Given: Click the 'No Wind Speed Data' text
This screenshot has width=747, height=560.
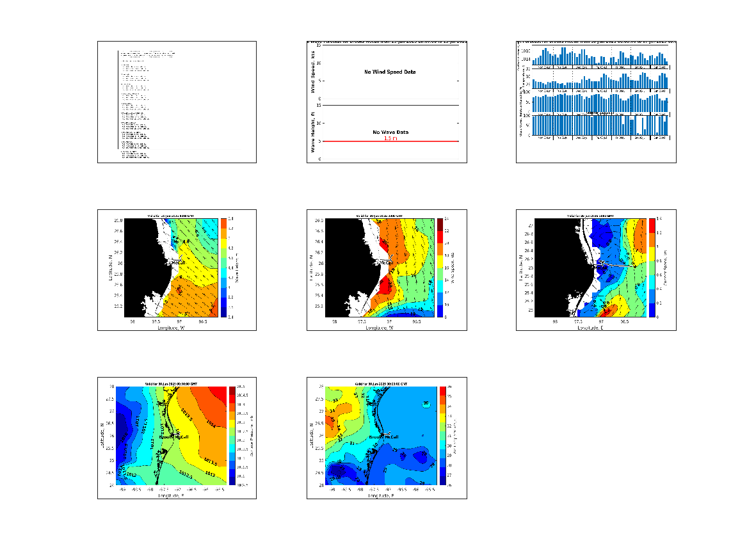Looking at the screenshot, I should (x=390, y=72).
